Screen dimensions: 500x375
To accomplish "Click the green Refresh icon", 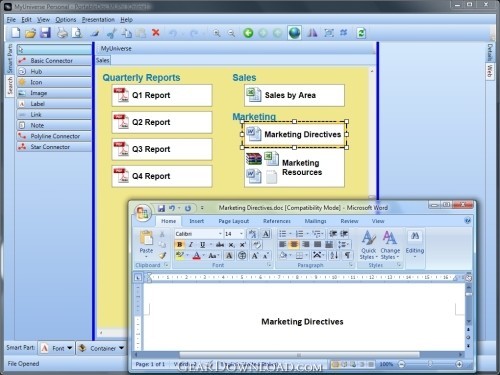I will [361, 33].
